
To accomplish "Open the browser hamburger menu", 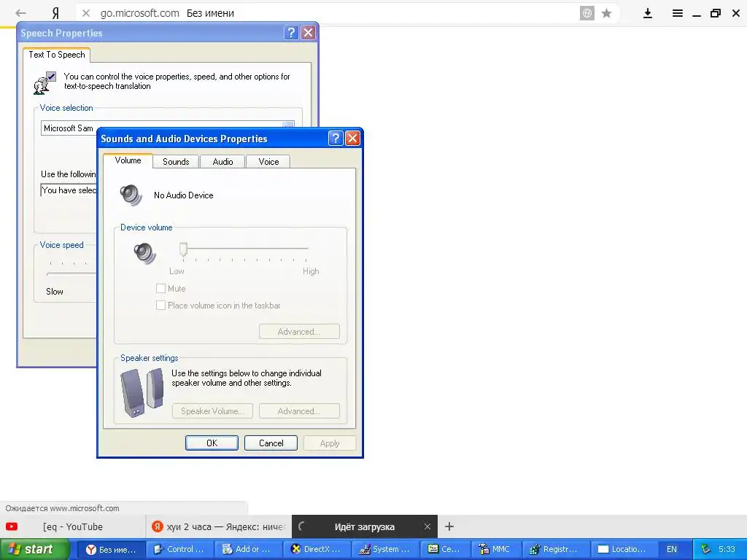I will pos(678,13).
